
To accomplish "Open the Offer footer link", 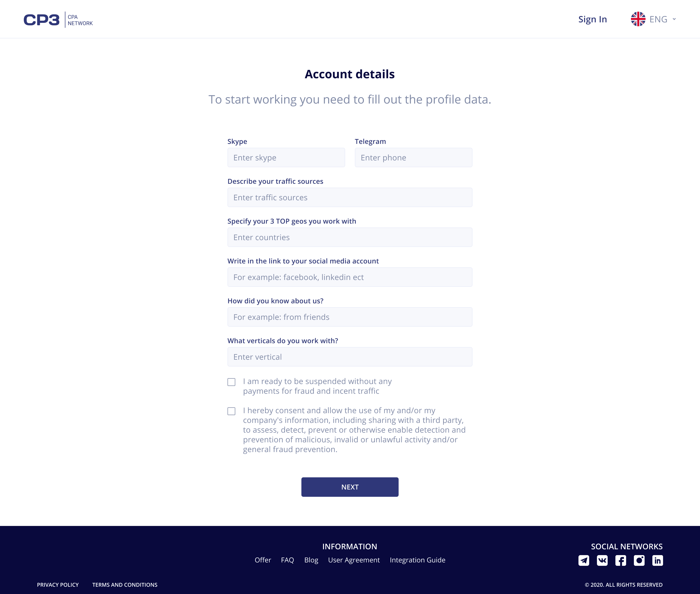I will 263,560.
